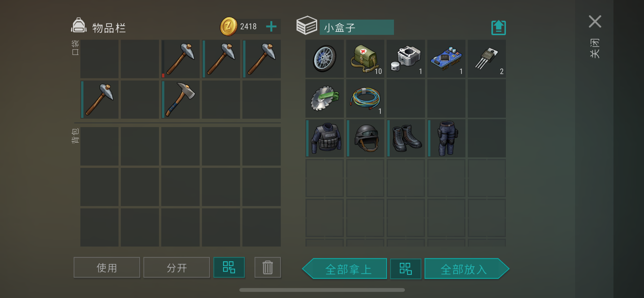Screen dimensions: 644x298
Task: Click the 使用 use button
Action: coord(107,267)
